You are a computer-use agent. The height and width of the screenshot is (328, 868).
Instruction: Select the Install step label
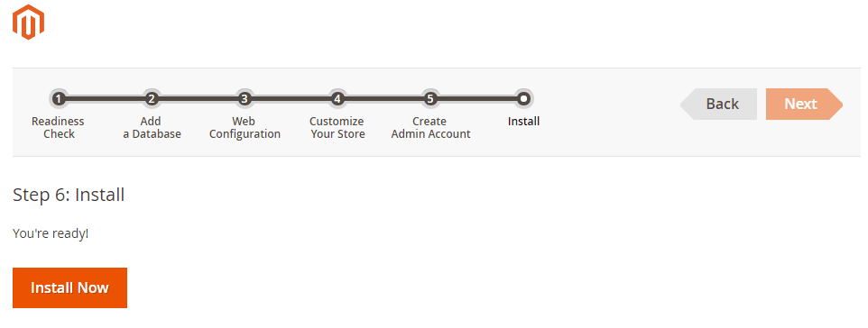pos(523,121)
